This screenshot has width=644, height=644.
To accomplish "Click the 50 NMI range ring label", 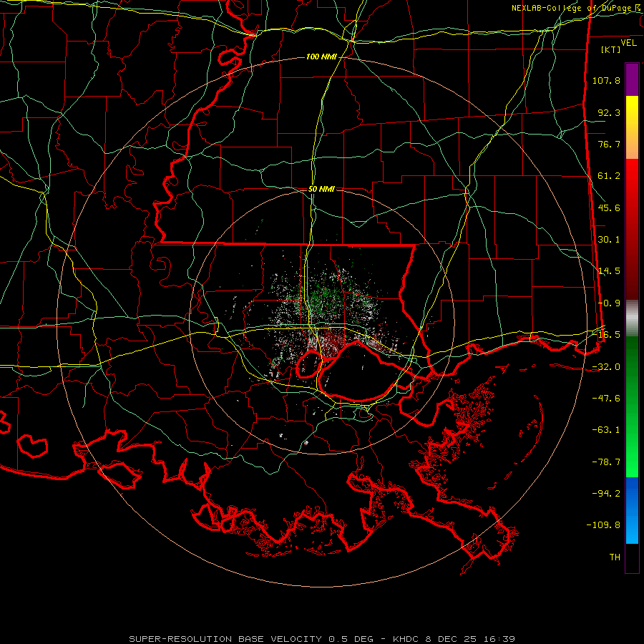I will (321, 189).
